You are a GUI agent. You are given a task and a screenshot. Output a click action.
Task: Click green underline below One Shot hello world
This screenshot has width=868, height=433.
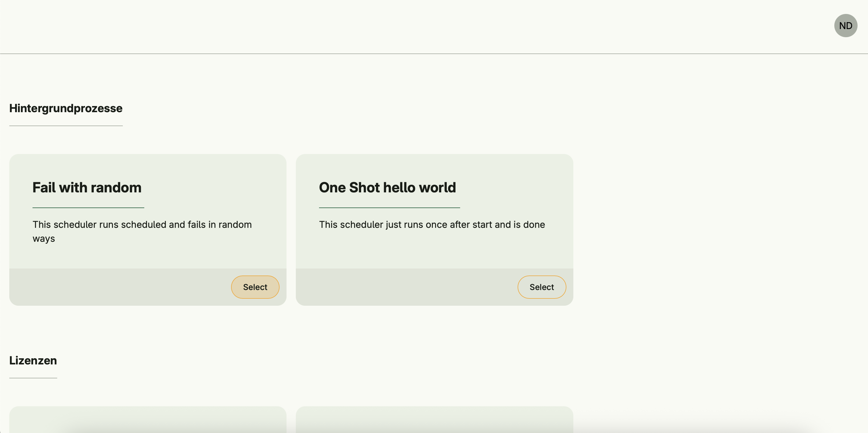click(389, 208)
